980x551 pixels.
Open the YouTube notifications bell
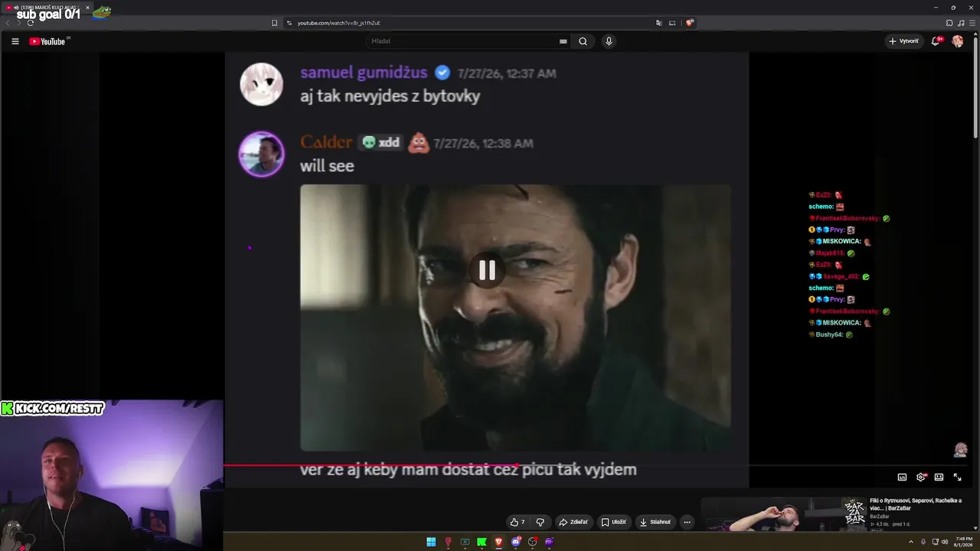[x=936, y=41]
